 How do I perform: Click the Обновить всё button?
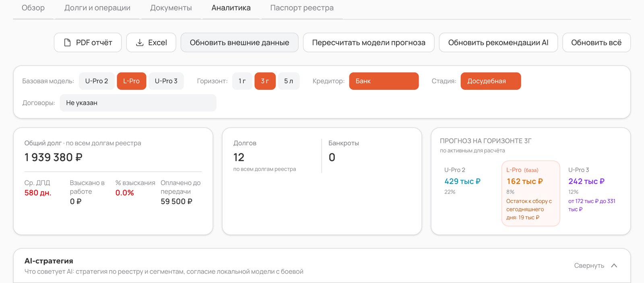coord(597,42)
